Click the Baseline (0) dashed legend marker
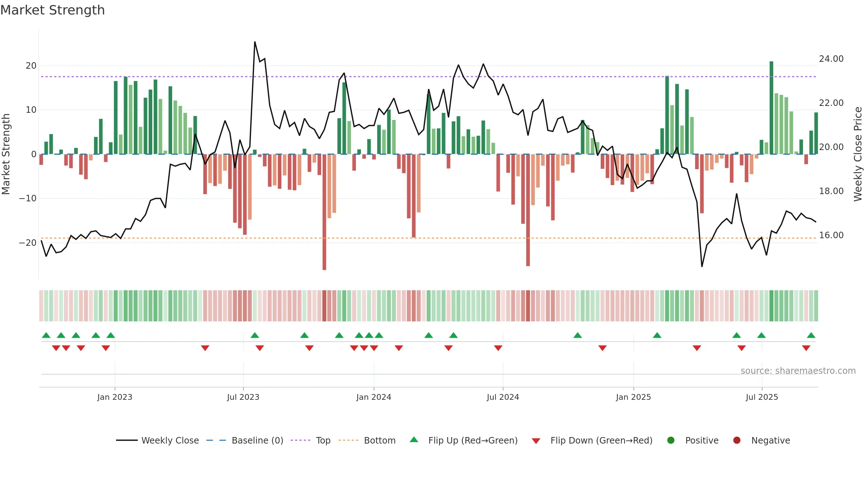The image size is (868, 488). pos(216,440)
